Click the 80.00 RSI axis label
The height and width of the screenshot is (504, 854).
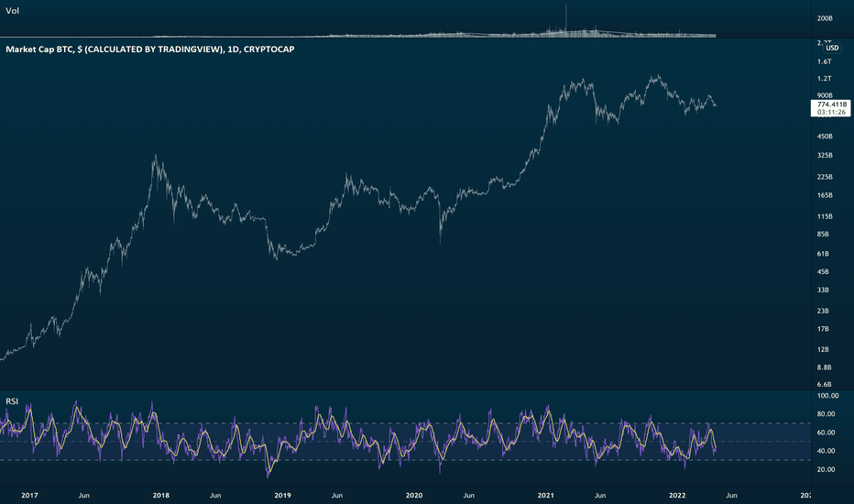pos(827,413)
